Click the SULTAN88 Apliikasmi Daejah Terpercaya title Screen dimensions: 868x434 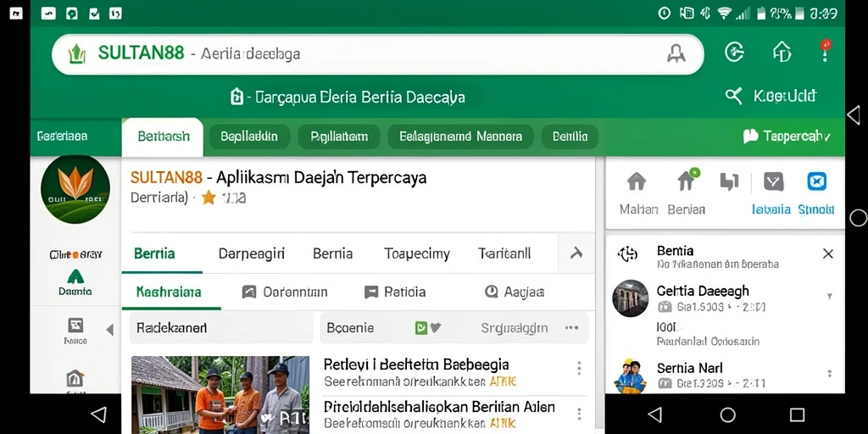click(x=278, y=178)
